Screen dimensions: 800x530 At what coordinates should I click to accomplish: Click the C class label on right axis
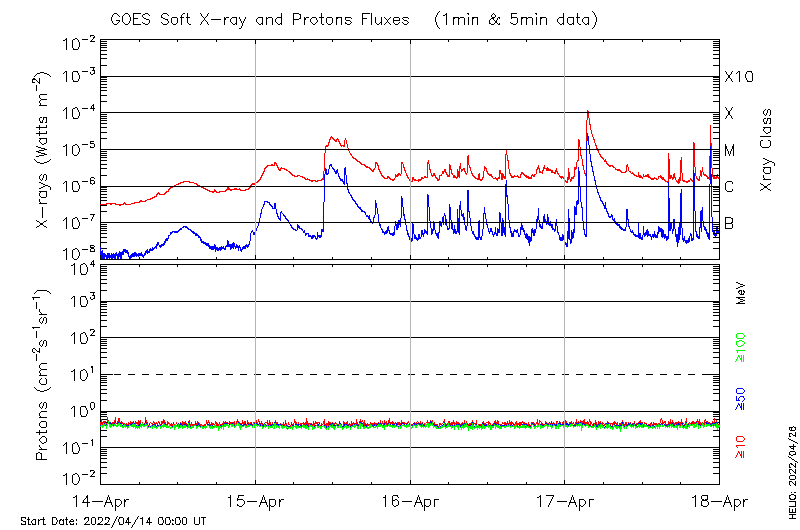point(730,187)
